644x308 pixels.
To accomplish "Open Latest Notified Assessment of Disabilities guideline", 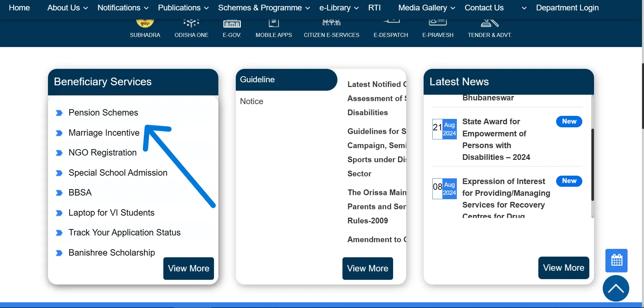I will (377, 98).
